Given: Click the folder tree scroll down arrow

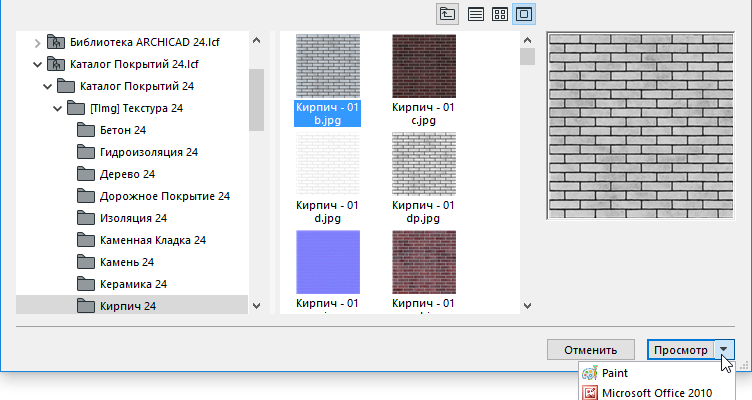Looking at the screenshot, I should point(256,305).
